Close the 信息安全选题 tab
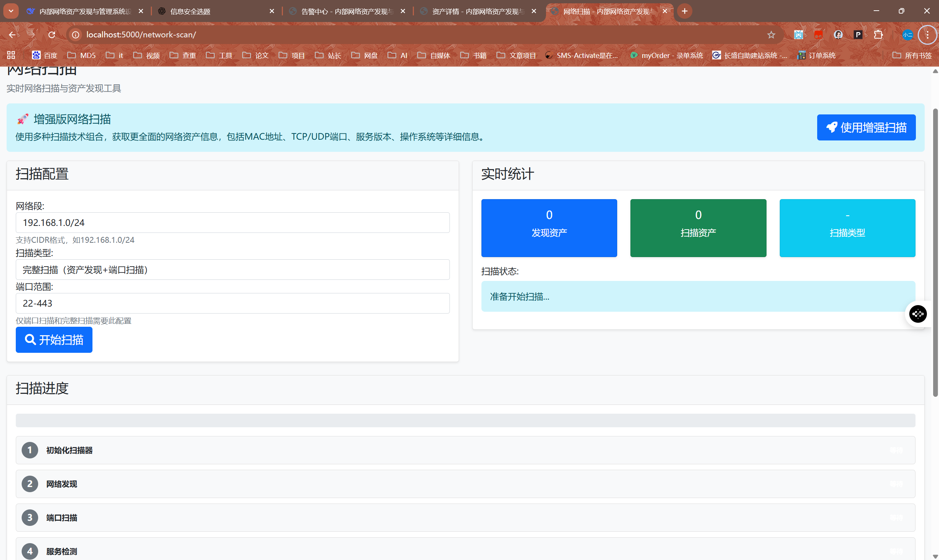The image size is (939, 560). (272, 11)
